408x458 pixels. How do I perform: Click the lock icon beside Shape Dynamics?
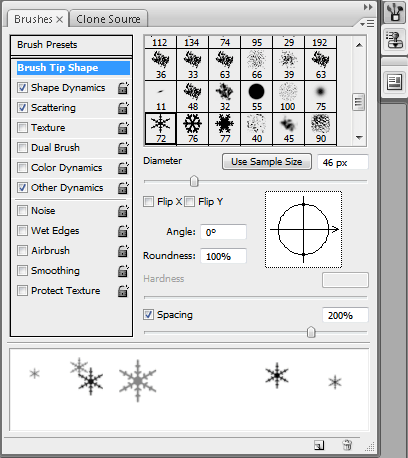point(123,88)
